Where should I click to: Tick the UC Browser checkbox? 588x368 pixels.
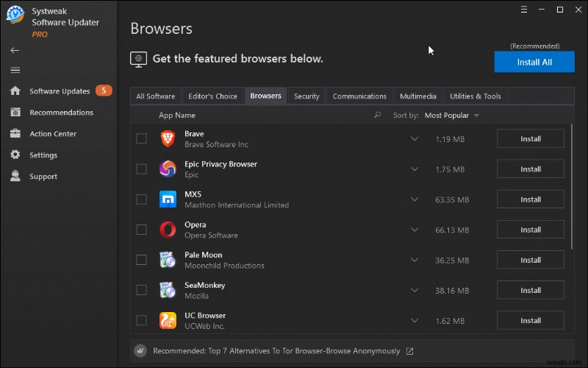141,320
